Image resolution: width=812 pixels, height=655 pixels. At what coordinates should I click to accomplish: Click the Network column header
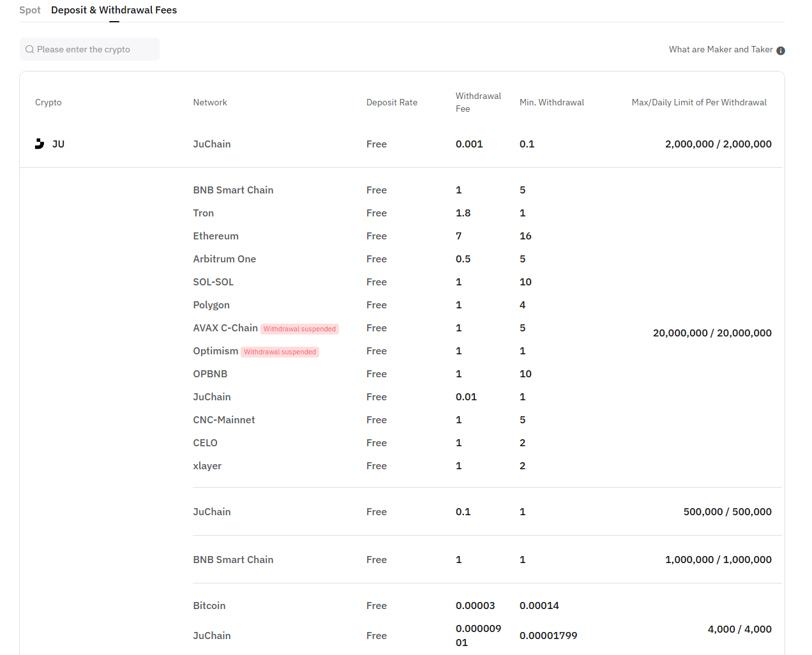coord(210,102)
